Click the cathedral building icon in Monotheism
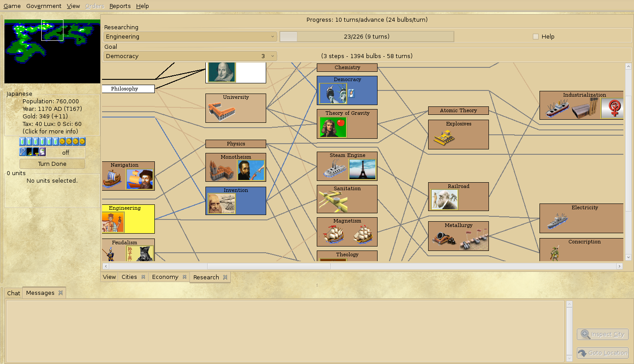This screenshot has height=364, width=634. [x=221, y=171]
